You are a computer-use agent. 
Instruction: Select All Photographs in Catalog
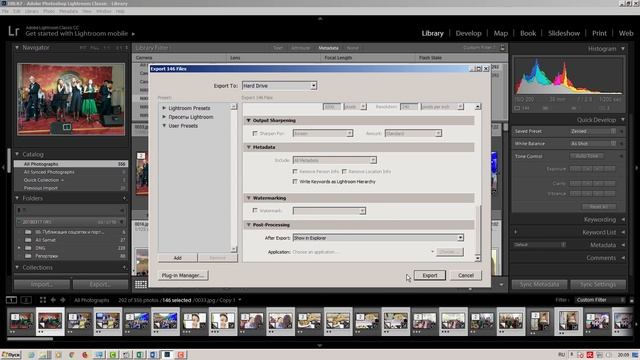[x=71, y=164]
